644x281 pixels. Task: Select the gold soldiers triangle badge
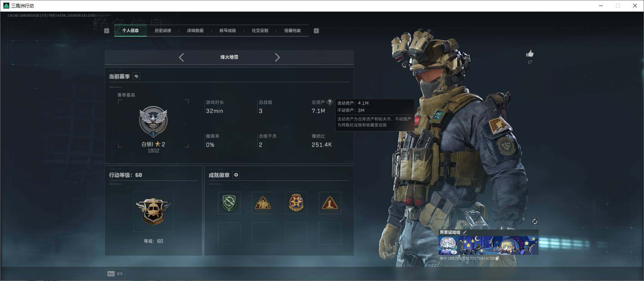[x=263, y=203]
